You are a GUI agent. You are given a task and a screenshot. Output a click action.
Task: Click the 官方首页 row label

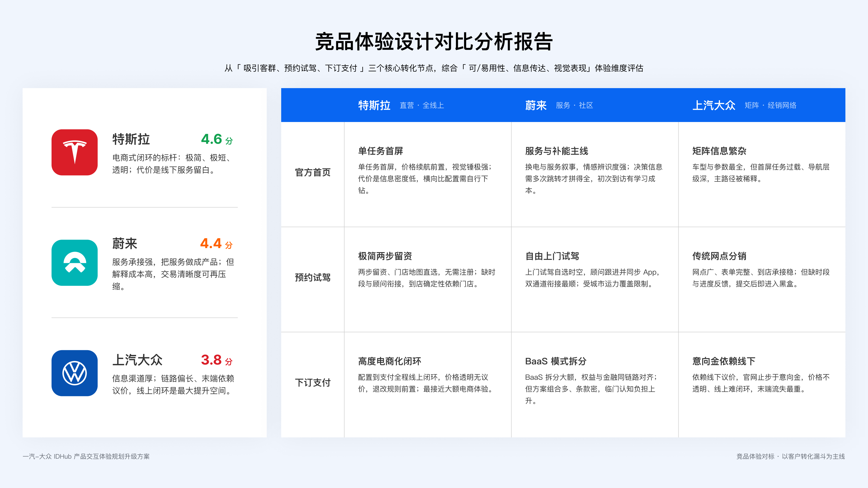pyautogui.click(x=313, y=172)
